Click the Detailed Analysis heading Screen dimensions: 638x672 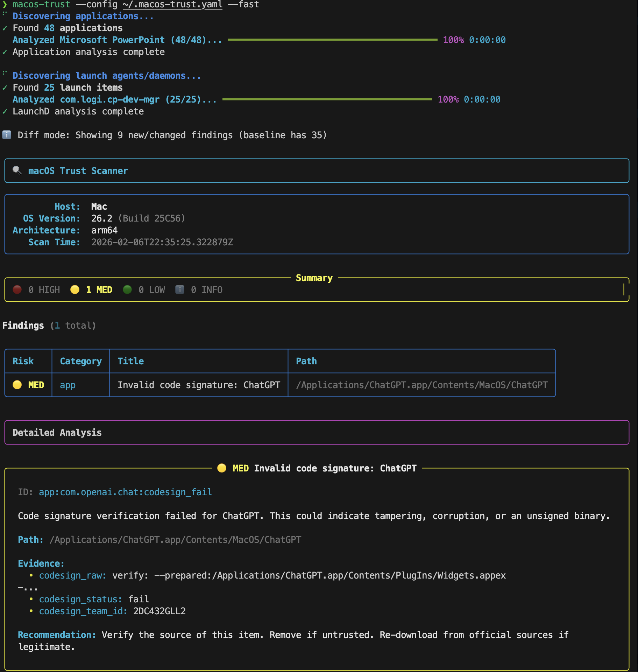point(57,432)
